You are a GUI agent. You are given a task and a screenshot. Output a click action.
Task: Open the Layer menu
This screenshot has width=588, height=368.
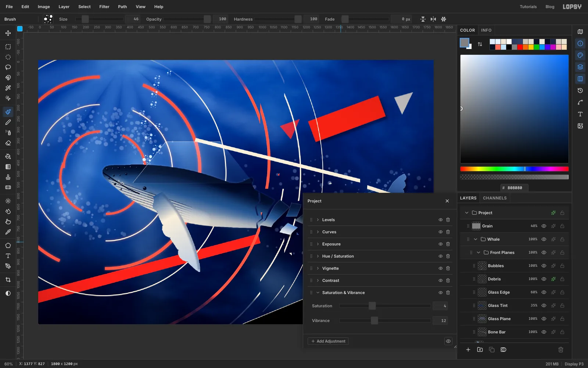(64, 7)
